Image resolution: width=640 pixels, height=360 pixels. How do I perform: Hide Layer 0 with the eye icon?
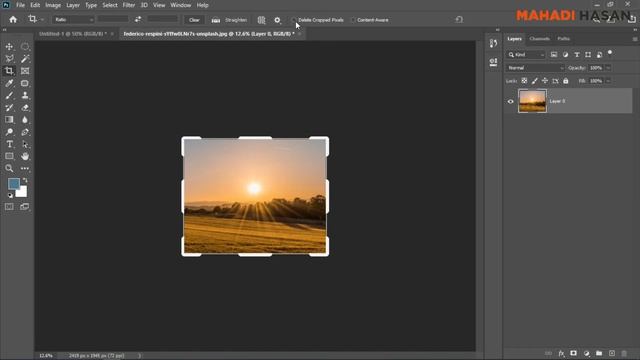[511, 101]
